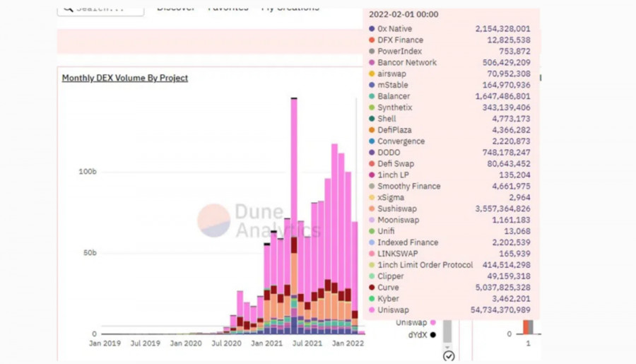Click the 1inch Limit Order Protocol row
Image resolution: width=636 pixels, height=364 pixels.
coord(449,265)
